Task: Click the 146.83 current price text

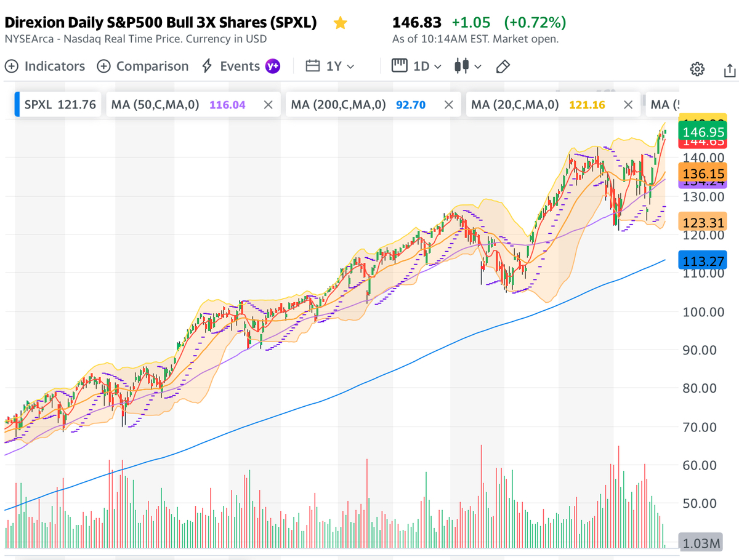Action: [x=417, y=23]
